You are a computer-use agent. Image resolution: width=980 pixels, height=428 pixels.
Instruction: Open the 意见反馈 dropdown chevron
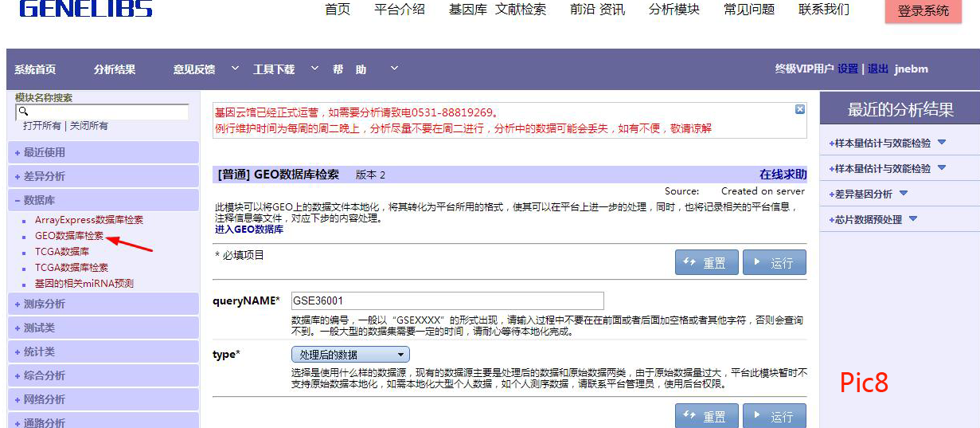click(235, 69)
